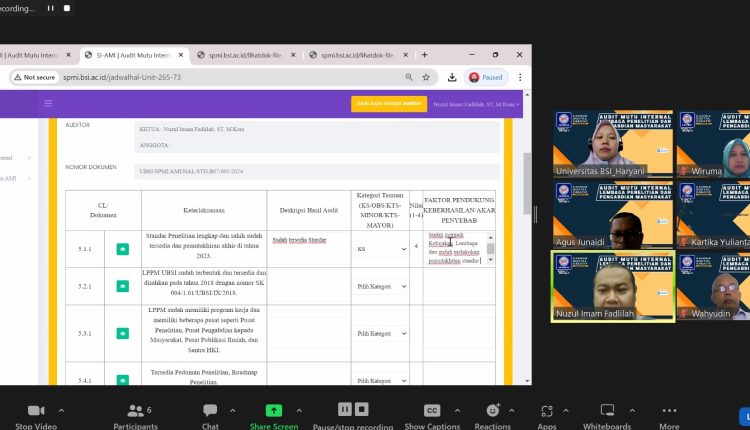Open share options arrow beside Share Screen
Image resolution: width=750 pixels, height=430 pixels.
(x=299, y=410)
